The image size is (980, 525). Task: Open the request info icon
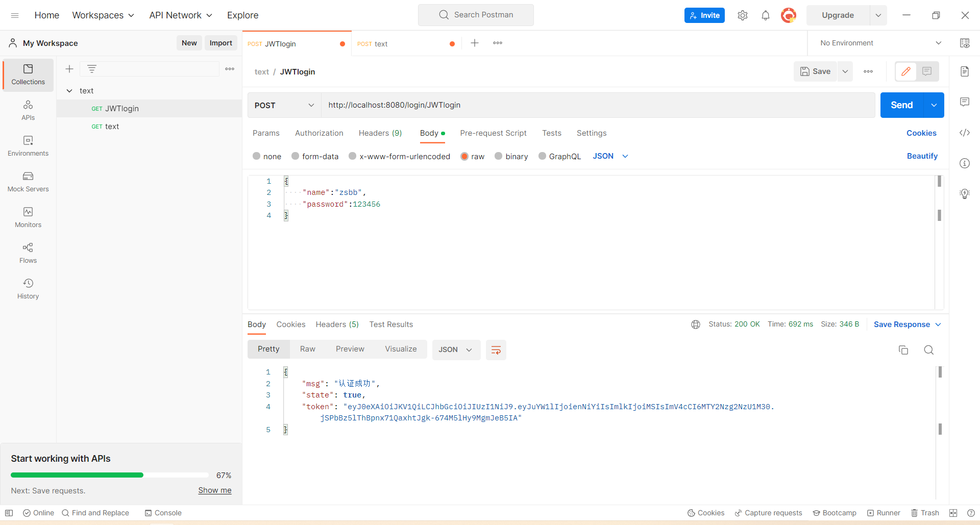pos(965,163)
